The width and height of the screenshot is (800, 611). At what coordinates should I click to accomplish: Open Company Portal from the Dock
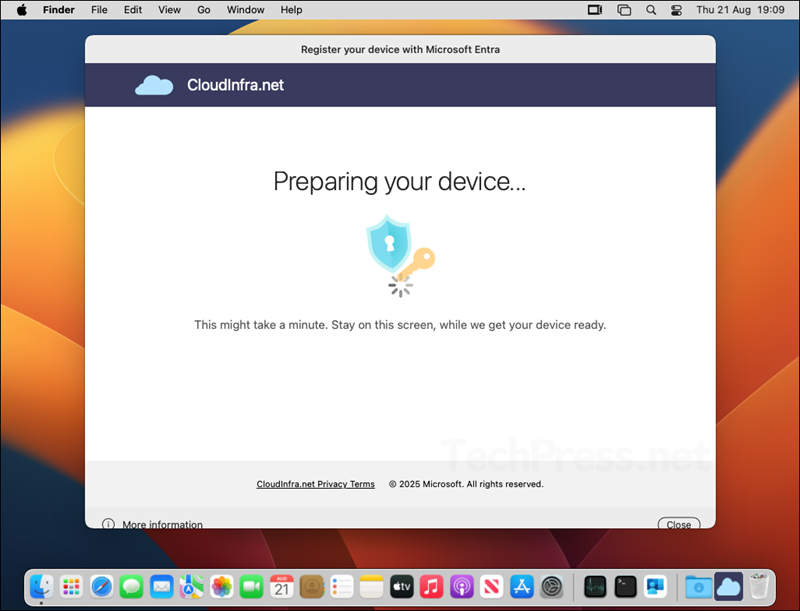tap(655, 587)
